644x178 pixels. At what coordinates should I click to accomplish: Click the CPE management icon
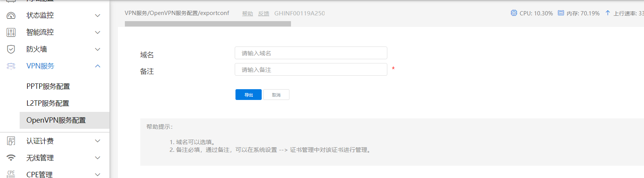tap(11, 173)
